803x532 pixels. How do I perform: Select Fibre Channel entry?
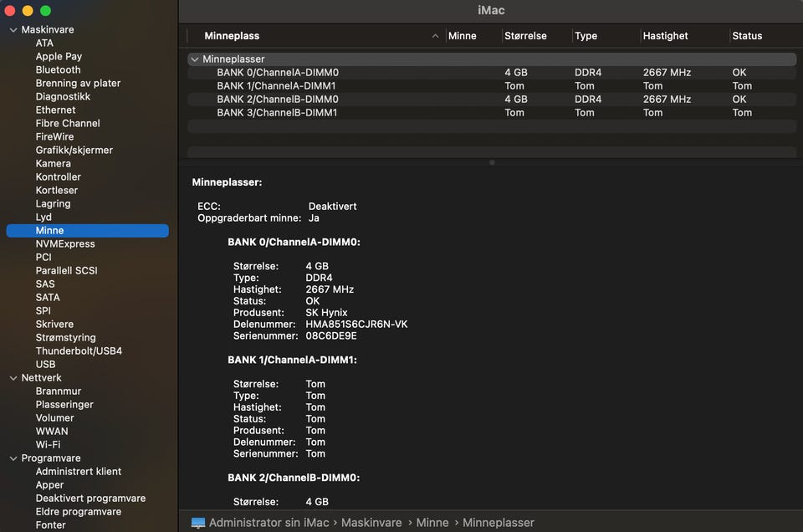pos(68,123)
